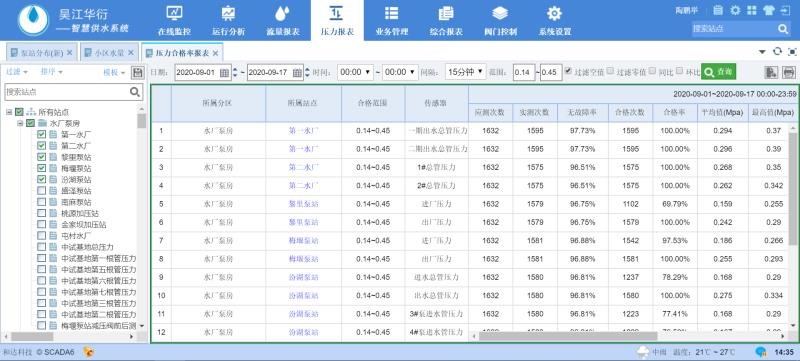This screenshot has width=800, height=361.
Task: Collapse the 水厂泵房 tree node
Action: 20,123
